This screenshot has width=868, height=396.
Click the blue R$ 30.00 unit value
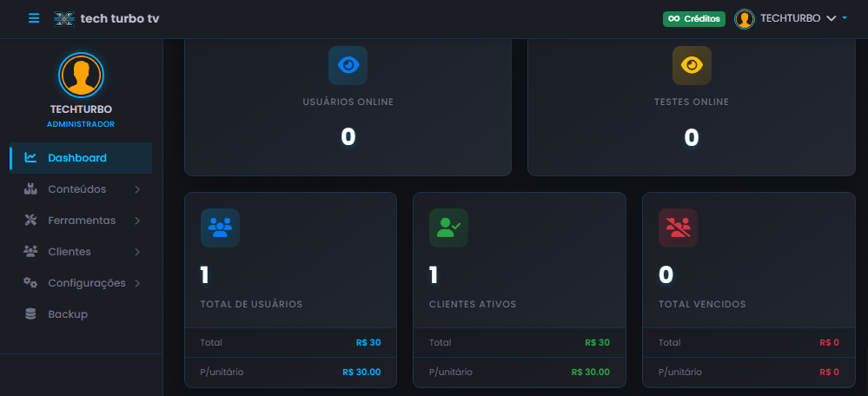click(x=361, y=373)
